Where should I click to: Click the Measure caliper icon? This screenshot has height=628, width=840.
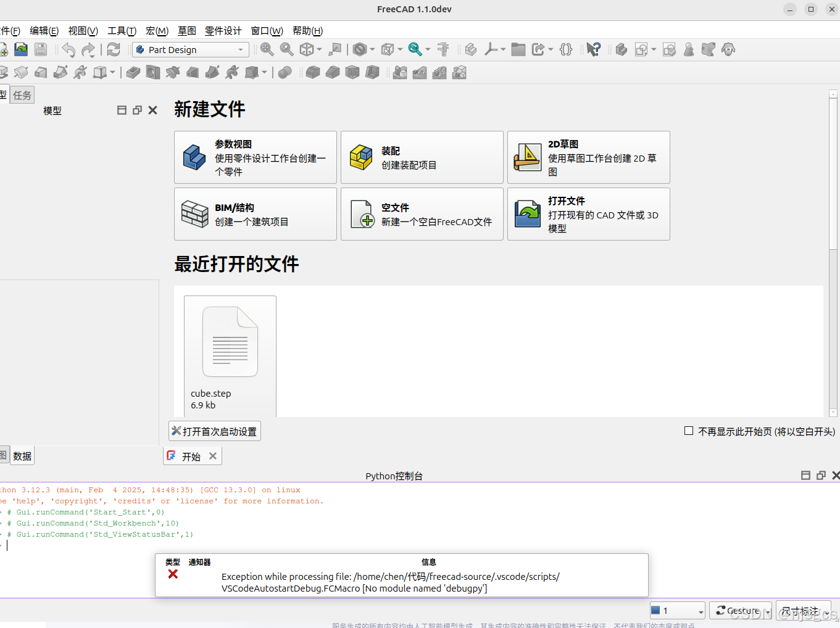pos(443,49)
